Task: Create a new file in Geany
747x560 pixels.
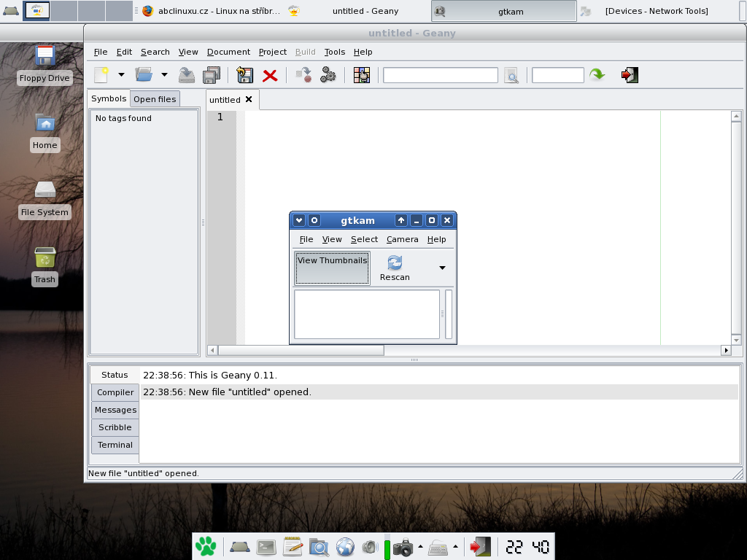Action: click(101, 75)
